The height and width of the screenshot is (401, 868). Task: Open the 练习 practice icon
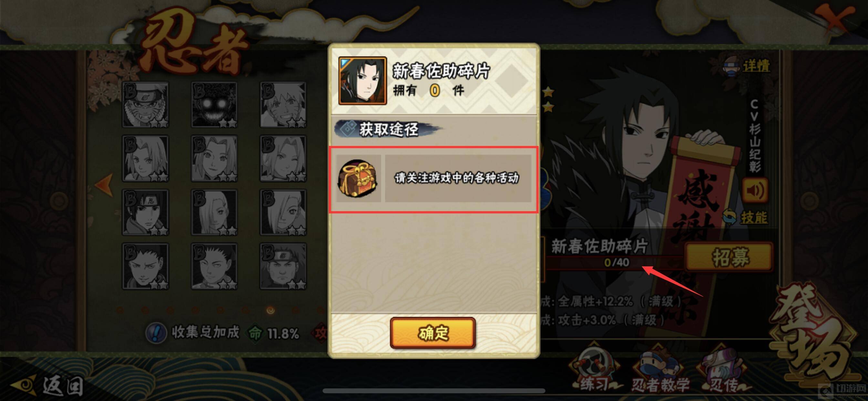tap(594, 369)
